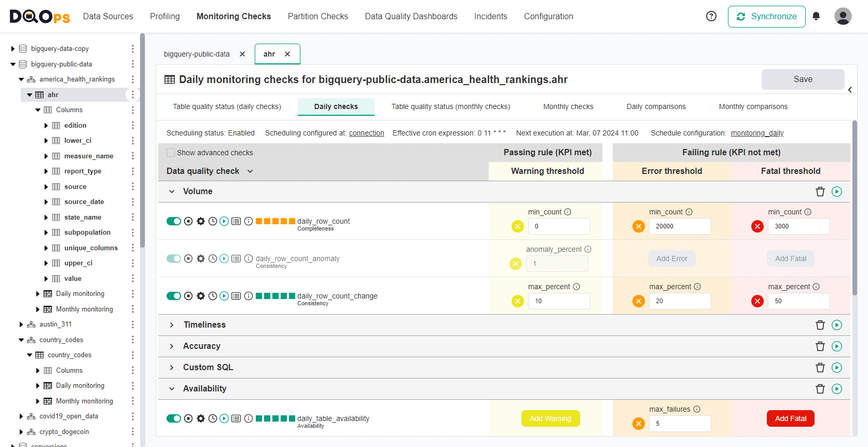The width and height of the screenshot is (868, 447).
Task: Collapse the Availability section
Action: (x=172, y=389)
